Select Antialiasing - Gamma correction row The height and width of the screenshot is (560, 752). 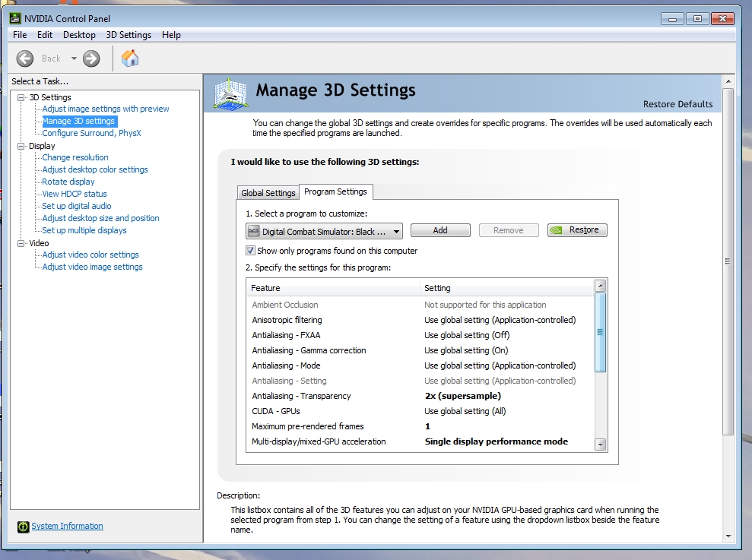(x=421, y=350)
